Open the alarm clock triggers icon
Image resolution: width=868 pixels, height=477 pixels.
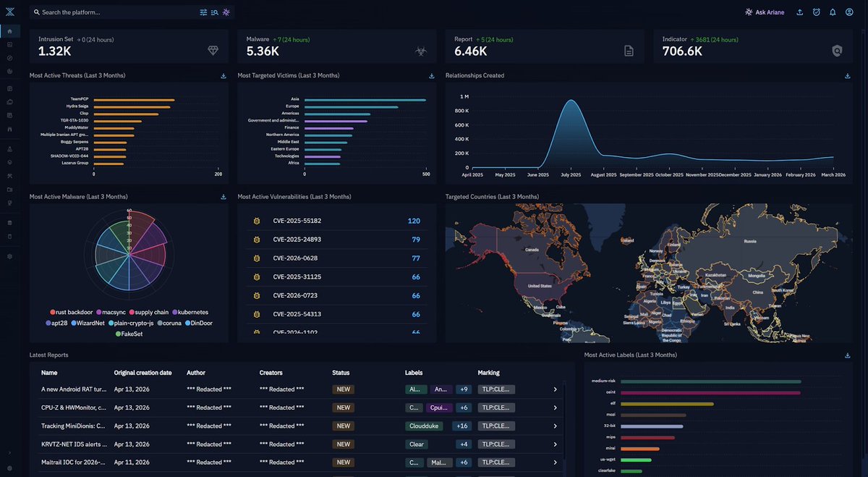coord(816,12)
